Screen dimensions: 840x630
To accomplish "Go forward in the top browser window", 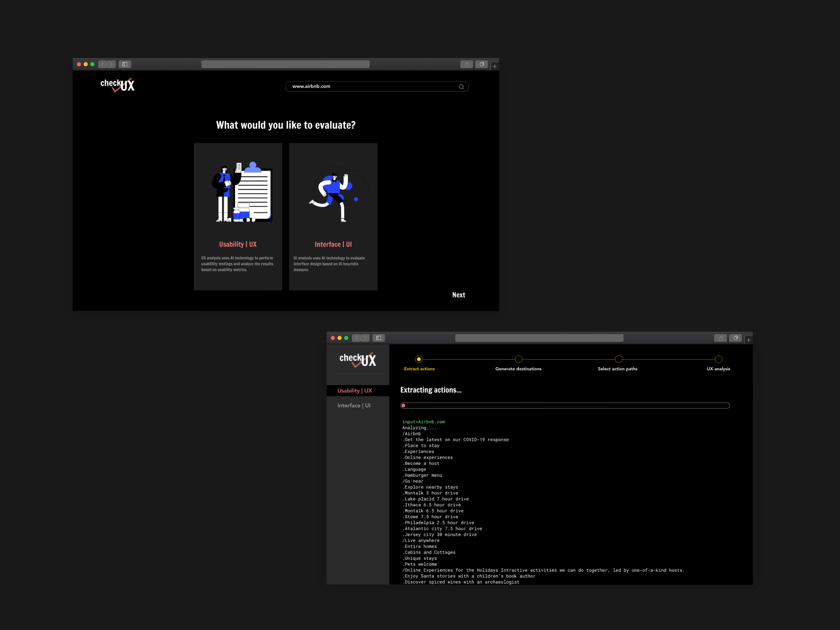I will (x=111, y=64).
